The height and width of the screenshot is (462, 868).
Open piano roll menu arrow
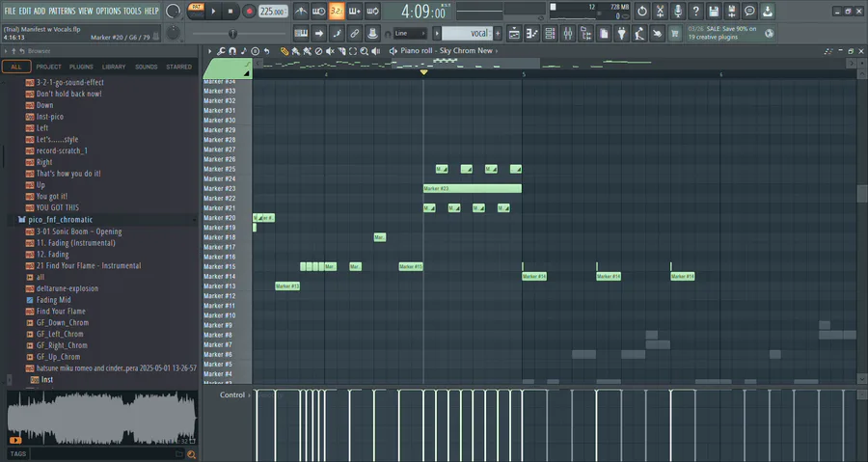pyautogui.click(x=210, y=51)
